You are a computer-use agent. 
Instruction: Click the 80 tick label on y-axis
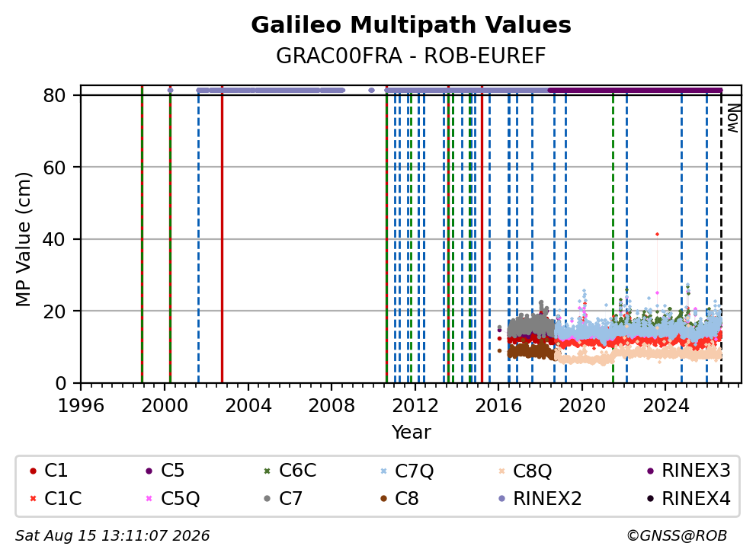coord(54,95)
